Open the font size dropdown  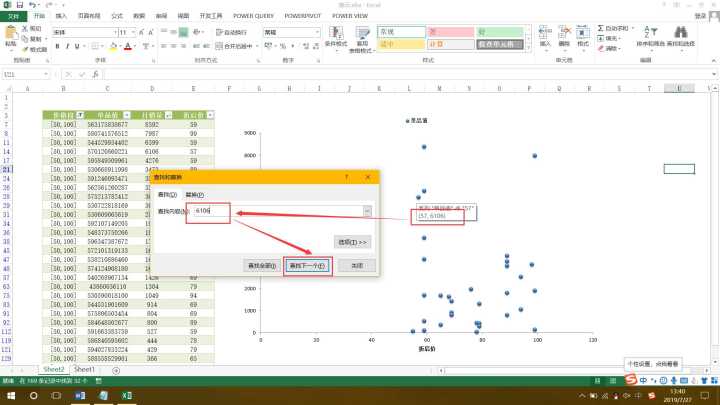point(129,32)
